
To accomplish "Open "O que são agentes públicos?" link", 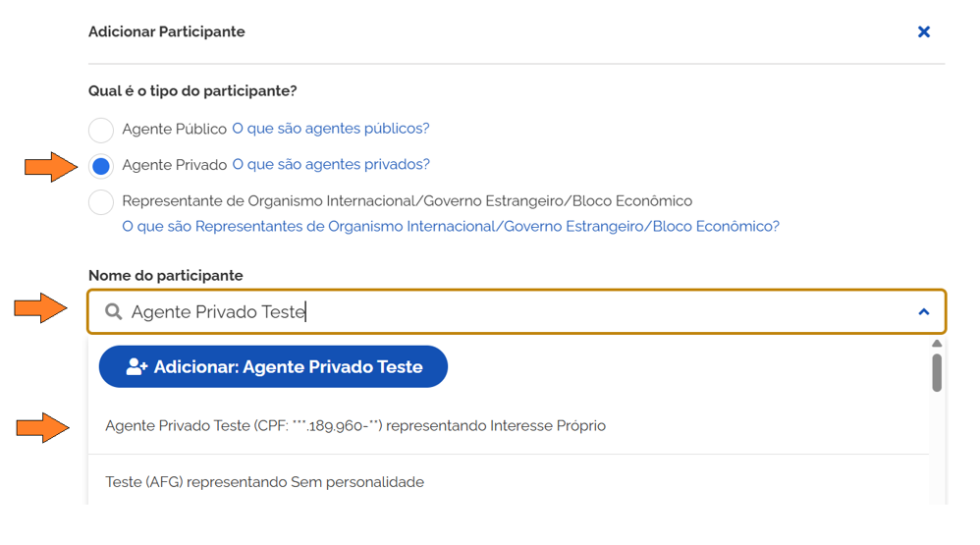I will coord(331,129).
